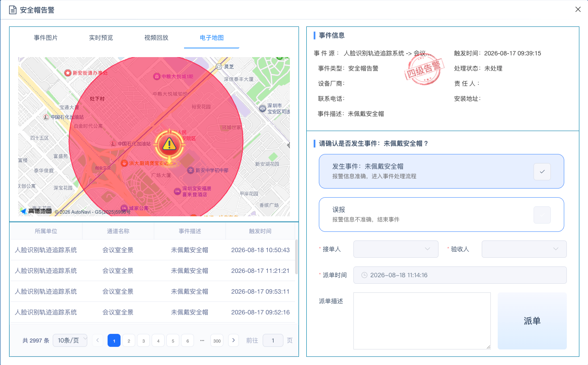
Task: Switch to 实时预览 tab
Action: 101,38
